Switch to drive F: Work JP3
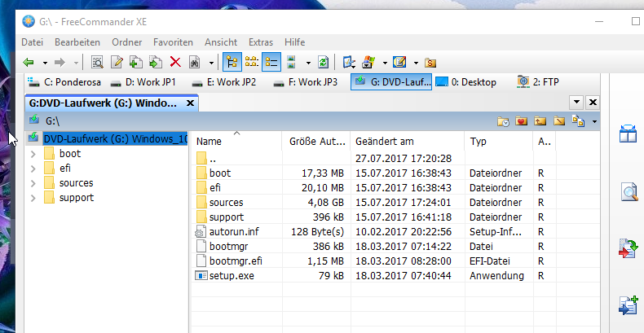This screenshot has height=333, width=644. (306, 82)
